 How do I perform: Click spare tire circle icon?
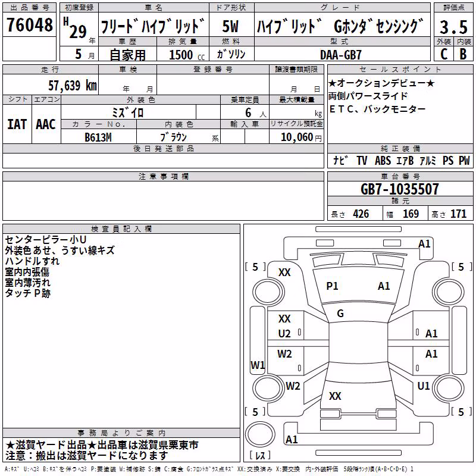[260, 434]
